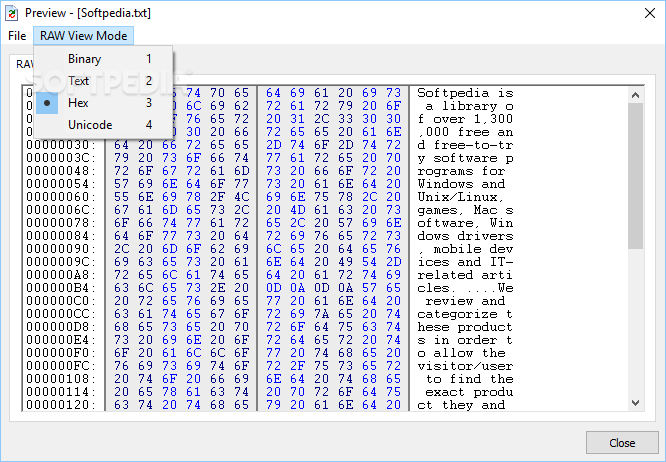The width and height of the screenshot is (666, 462).
Task: Open the File menu
Action: pyautogui.click(x=17, y=36)
